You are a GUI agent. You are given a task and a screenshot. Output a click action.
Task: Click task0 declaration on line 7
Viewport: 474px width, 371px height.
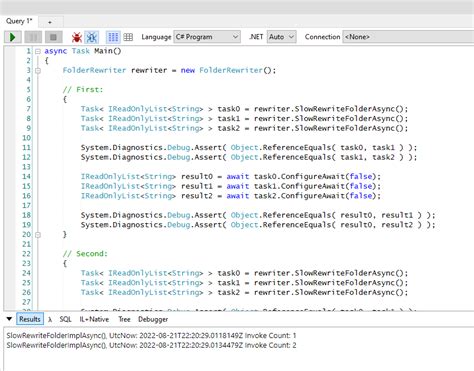(244, 109)
